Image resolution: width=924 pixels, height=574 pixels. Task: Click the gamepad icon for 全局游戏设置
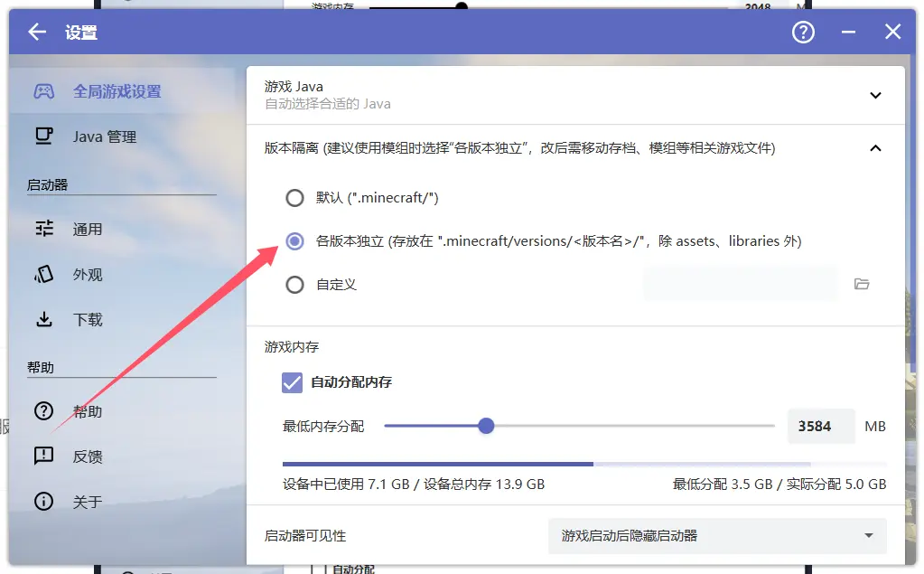point(43,91)
